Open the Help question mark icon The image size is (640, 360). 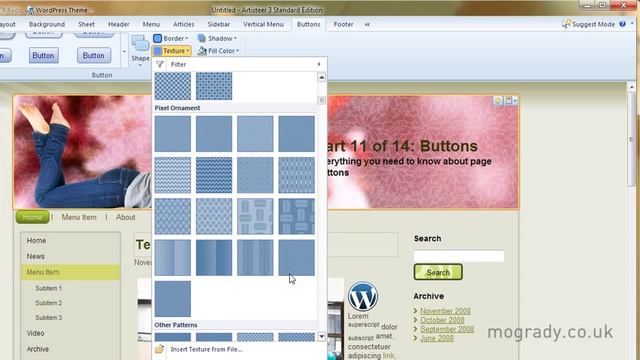tap(622, 24)
